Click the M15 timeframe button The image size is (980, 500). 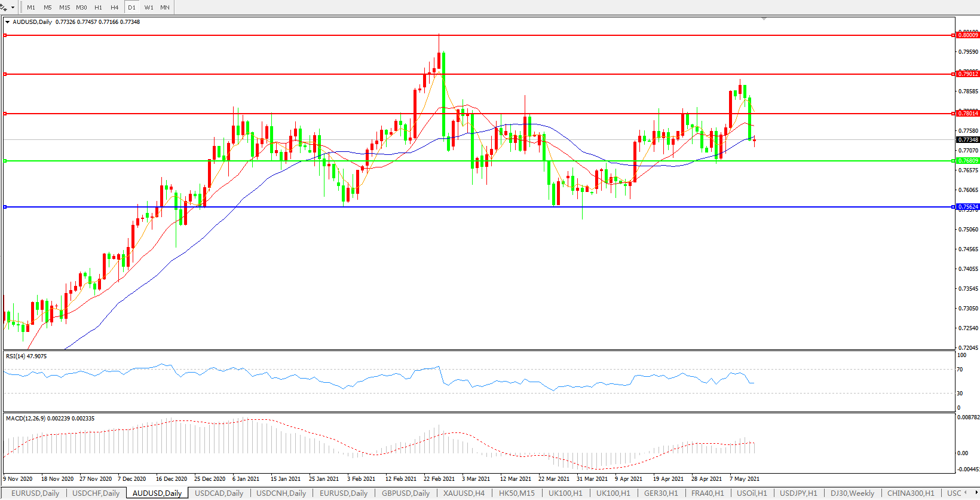pos(65,7)
